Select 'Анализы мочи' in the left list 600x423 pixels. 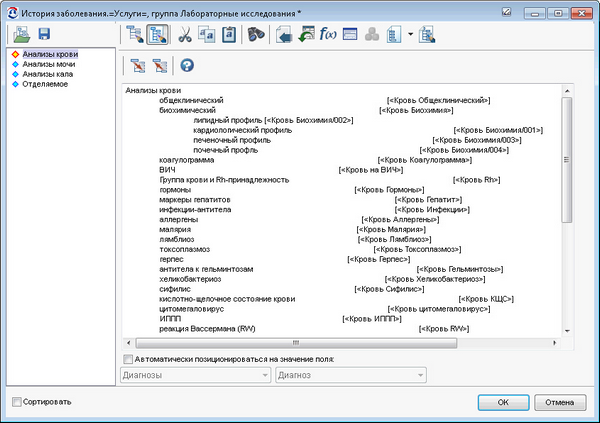tap(49, 64)
